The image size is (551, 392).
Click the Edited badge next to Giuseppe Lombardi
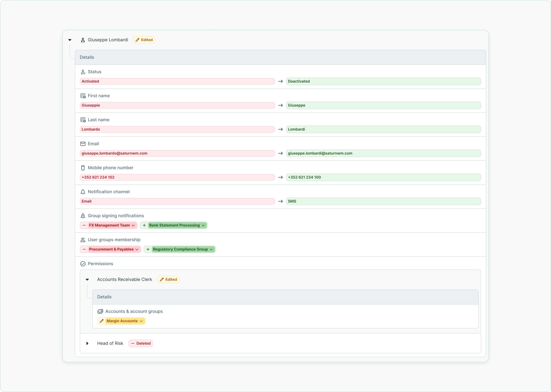click(x=144, y=40)
